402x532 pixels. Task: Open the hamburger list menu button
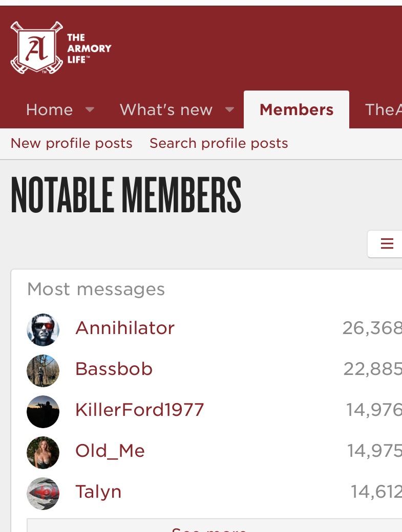coord(387,244)
